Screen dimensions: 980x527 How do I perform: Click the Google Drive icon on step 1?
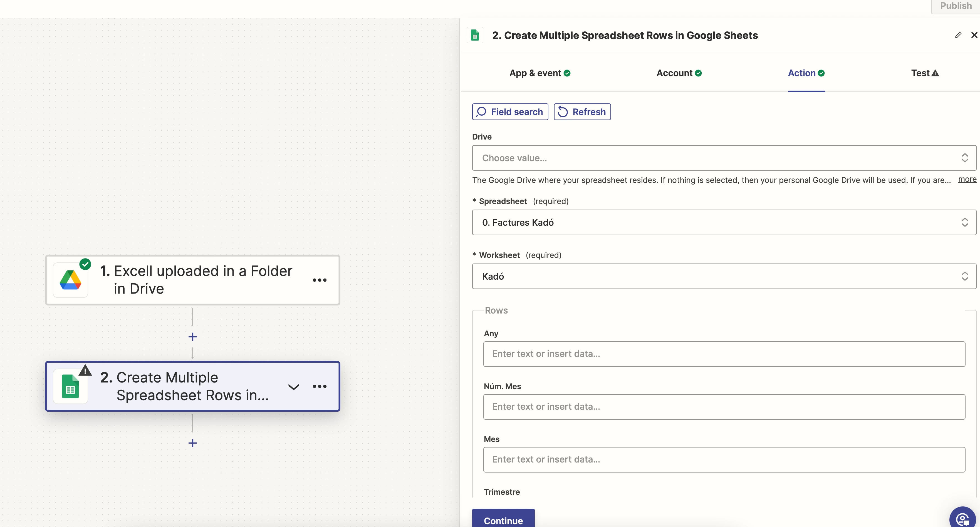(x=70, y=280)
